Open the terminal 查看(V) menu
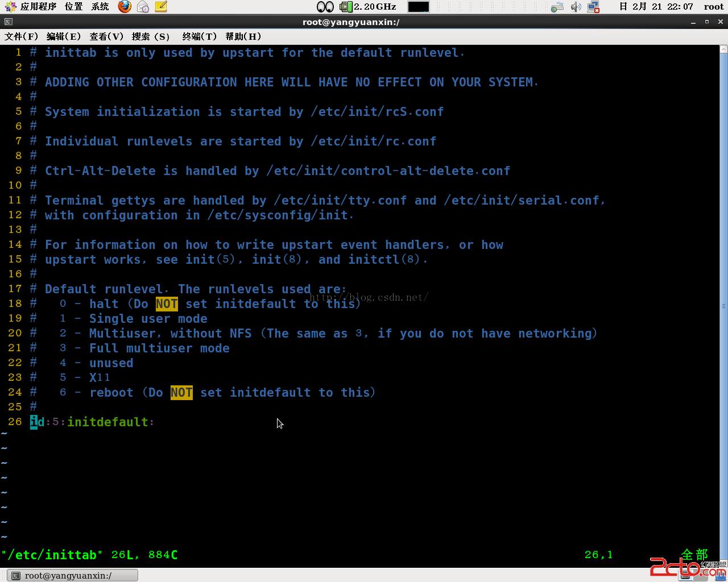728x582 pixels. point(106,36)
